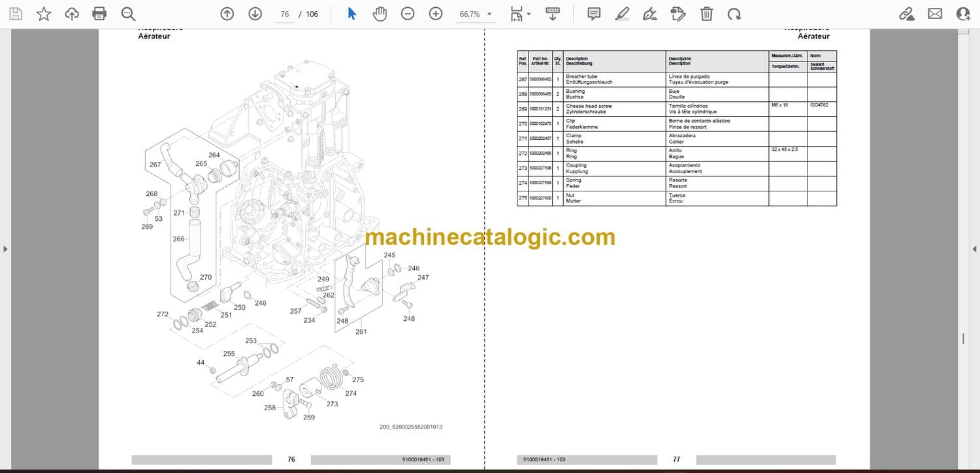Expand the left navigation pane
Viewport: 980px width, 473px height.
(x=5, y=249)
